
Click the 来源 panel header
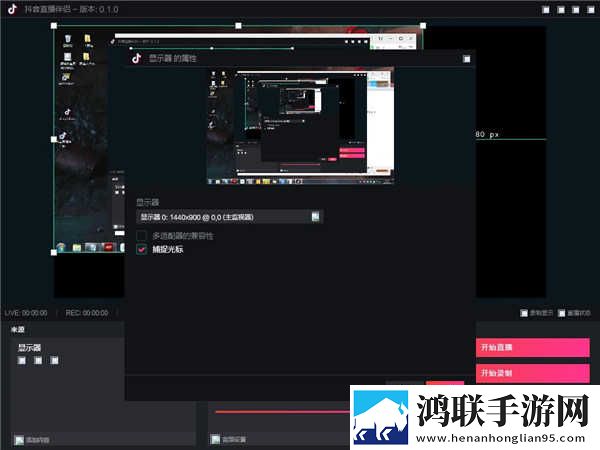(x=18, y=329)
